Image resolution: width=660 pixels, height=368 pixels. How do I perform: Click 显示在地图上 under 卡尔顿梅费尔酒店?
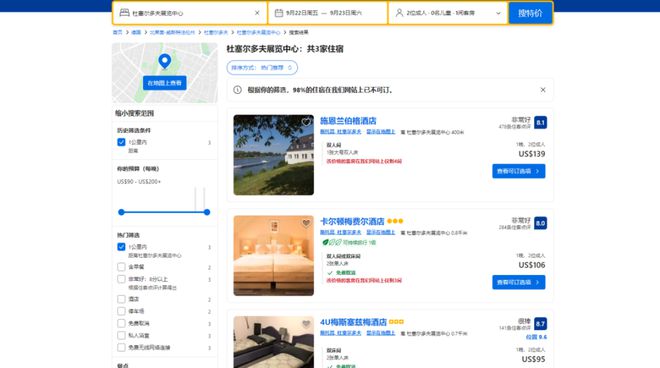(x=381, y=232)
